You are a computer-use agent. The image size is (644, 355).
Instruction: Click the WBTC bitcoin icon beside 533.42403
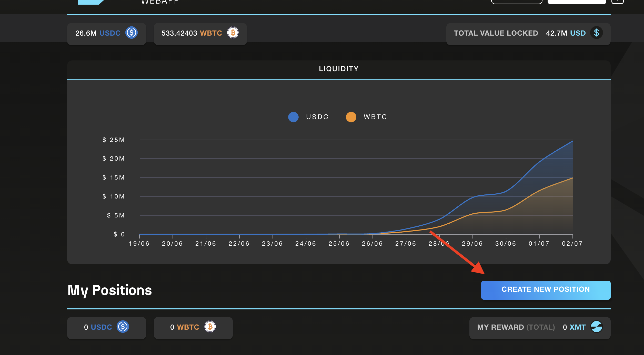tap(233, 33)
